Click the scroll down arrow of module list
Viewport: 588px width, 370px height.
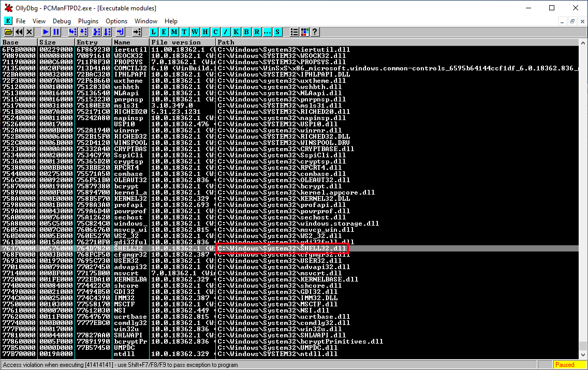[583, 354]
